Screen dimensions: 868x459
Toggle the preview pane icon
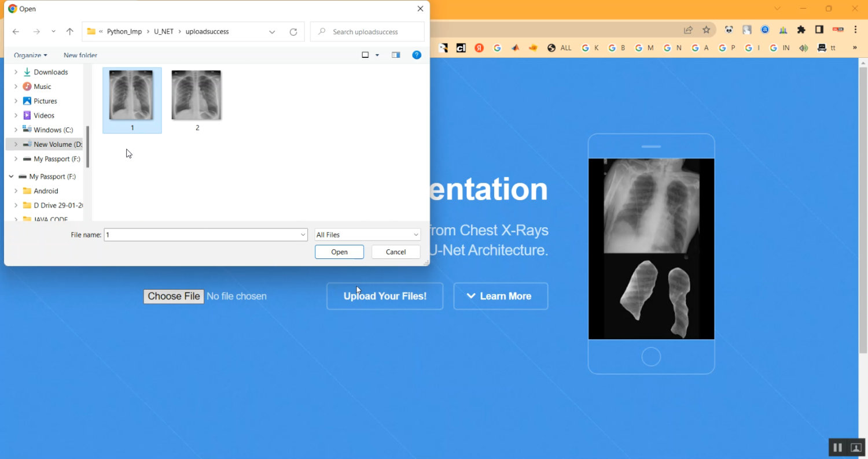pos(396,55)
